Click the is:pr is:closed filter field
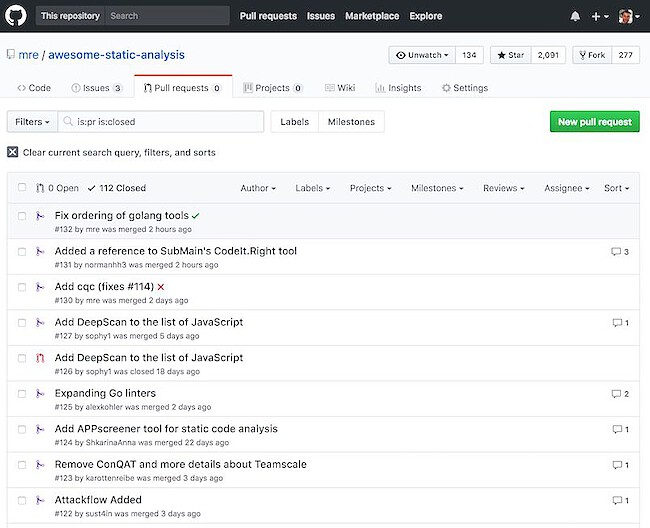Image resolution: width=650 pixels, height=528 pixels. [x=161, y=121]
